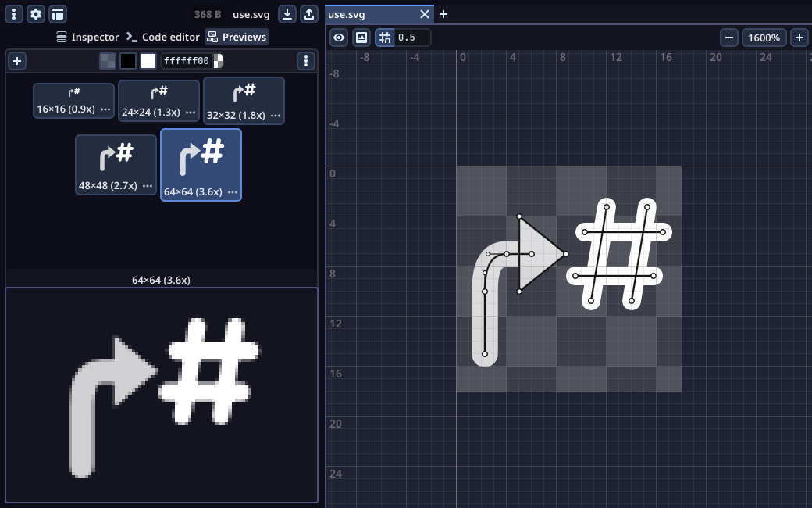The image size is (812, 508).
Task: Open the previews panel options three-dot menu
Action: pos(306,61)
